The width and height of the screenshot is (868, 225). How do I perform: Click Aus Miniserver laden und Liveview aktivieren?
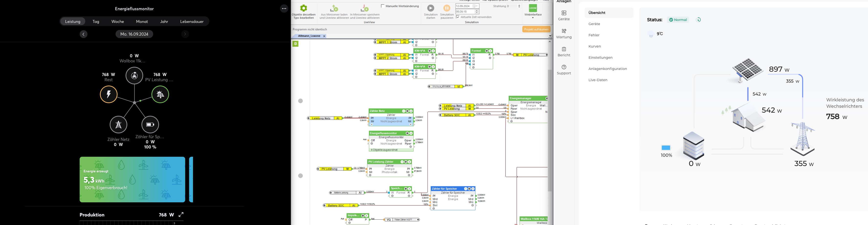(334, 12)
